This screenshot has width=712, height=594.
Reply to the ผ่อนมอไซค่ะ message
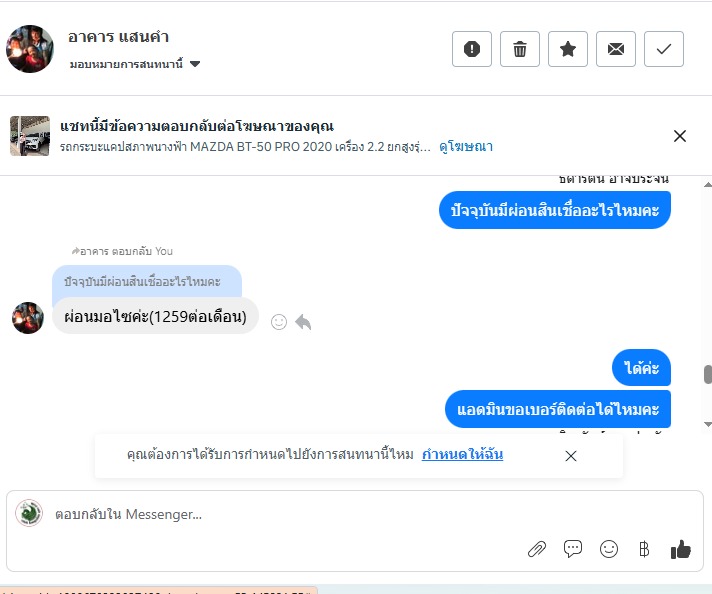(x=303, y=322)
